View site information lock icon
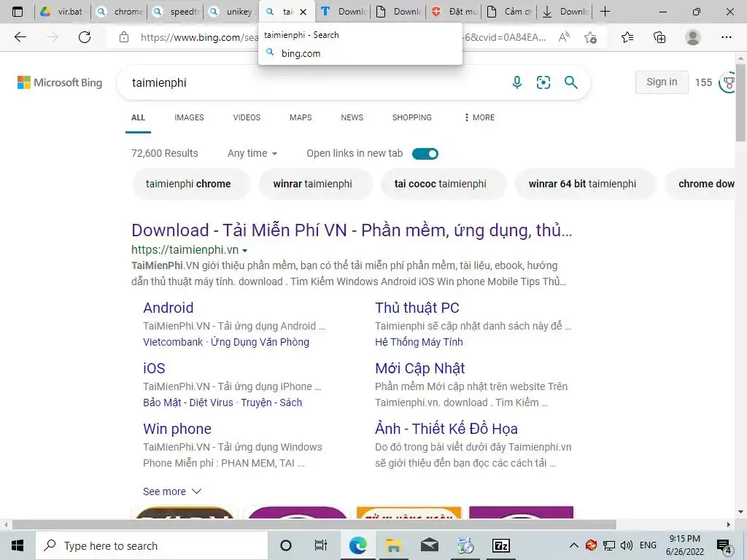The width and height of the screenshot is (747, 560). coord(124,37)
